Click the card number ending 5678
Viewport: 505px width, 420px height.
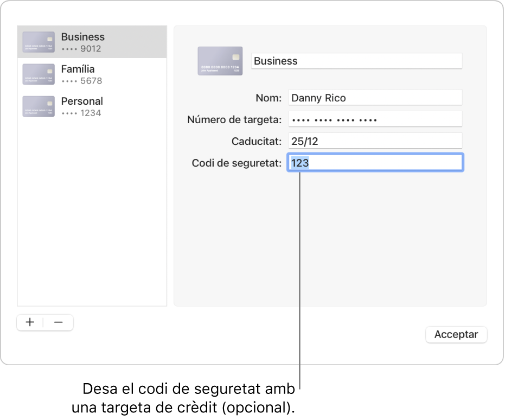[81, 81]
